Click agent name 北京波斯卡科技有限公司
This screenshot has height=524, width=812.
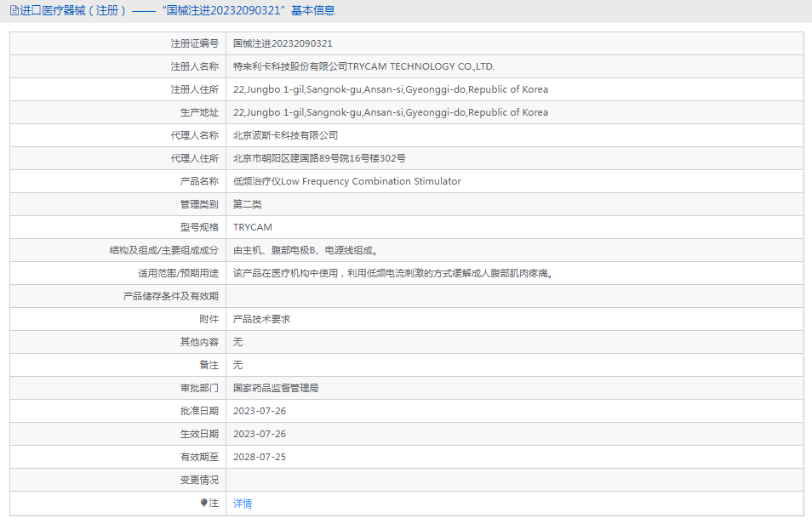(x=285, y=135)
